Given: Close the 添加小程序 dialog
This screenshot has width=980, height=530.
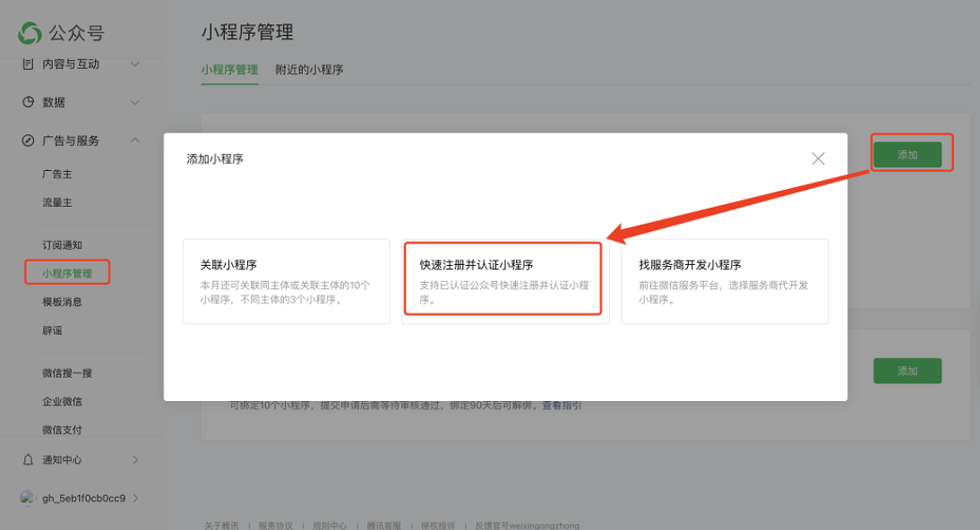Looking at the screenshot, I should [818, 158].
